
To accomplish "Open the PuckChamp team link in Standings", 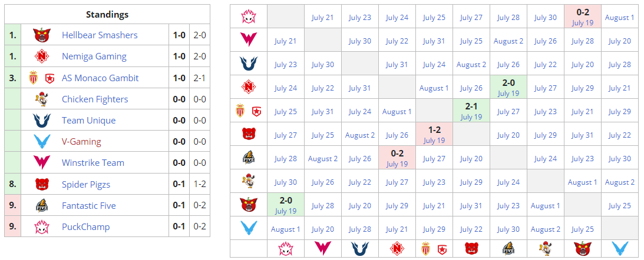I will click(85, 227).
